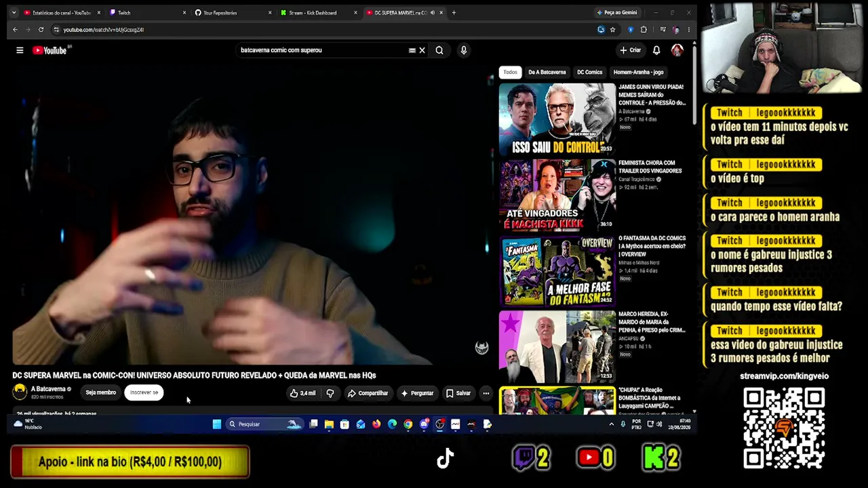The image size is (868, 488).
Task: Switch to the Your Repositories tab
Action: click(x=233, y=13)
